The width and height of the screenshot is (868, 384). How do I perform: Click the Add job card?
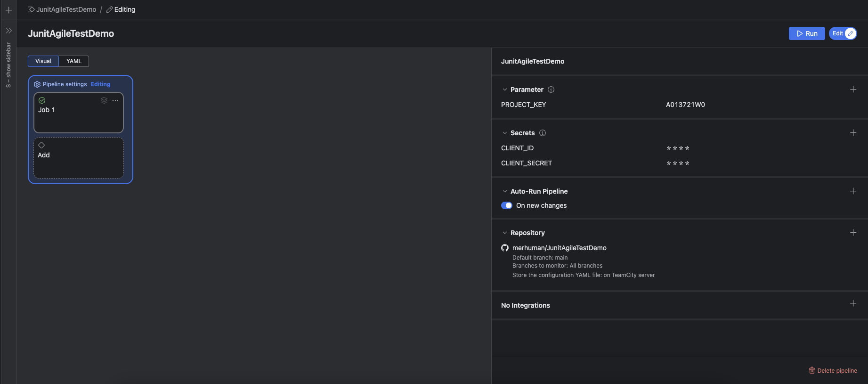79,158
